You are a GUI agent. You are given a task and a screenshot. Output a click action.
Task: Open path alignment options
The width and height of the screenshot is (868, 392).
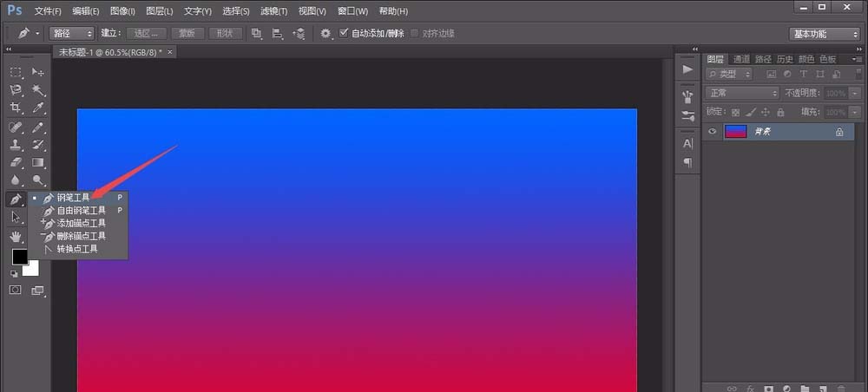(278, 33)
